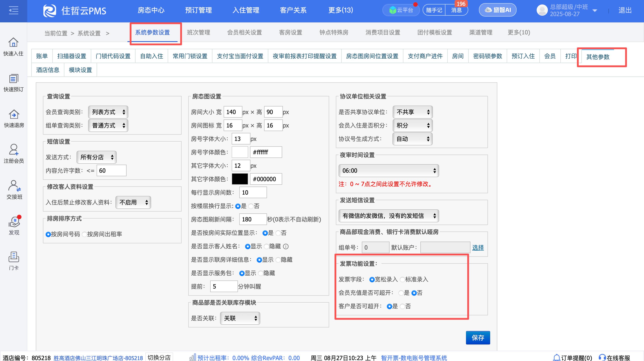Expand user account dropdown arrow

[595, 11]
